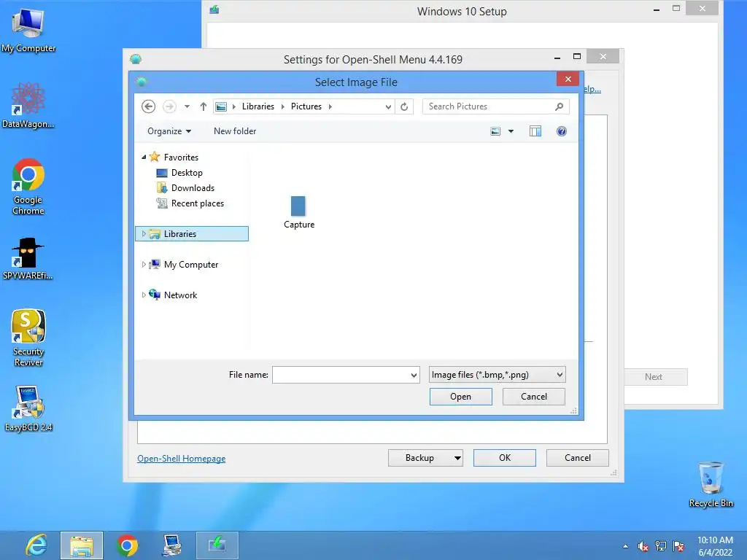Viewport: 747px width, 560px height.
Task: Expand the Libraries tree node
Action: pyautogui.click(x=144, y=234)
